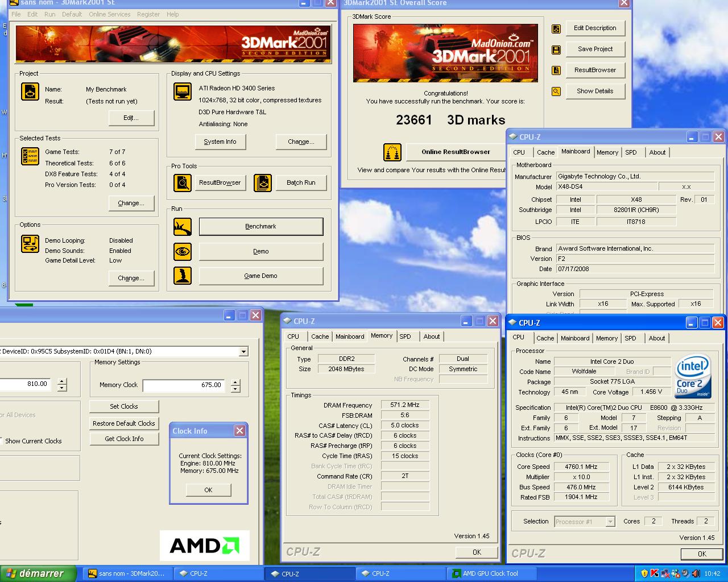
Task: Open the Register menu in 3DMark
Action: [x=148, y=14]
